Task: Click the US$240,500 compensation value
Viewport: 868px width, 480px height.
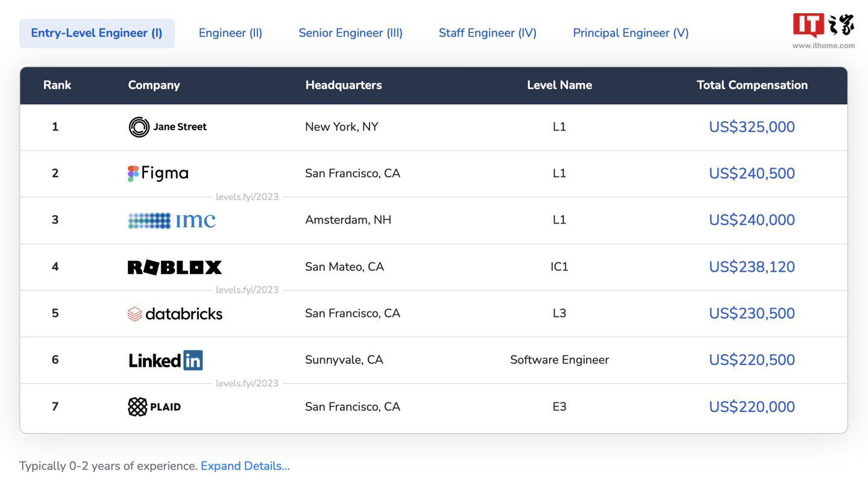Action: click(752, 173)
